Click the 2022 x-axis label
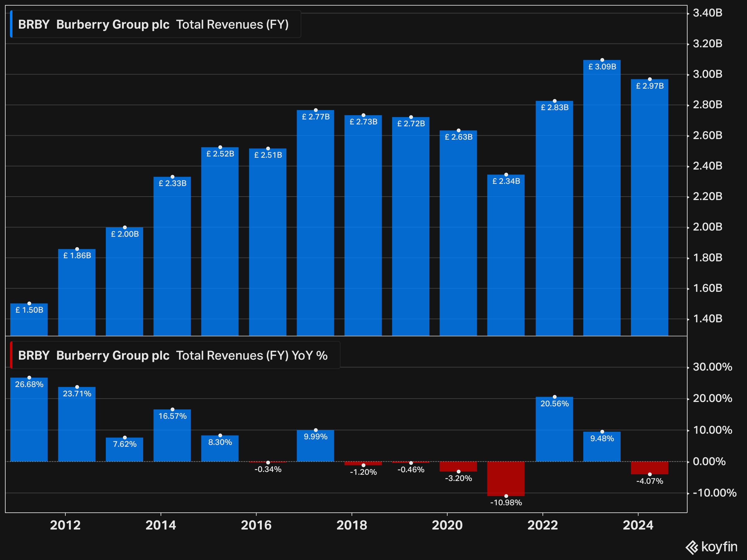This screenshot has width=747, height=560. click(543, 525)
